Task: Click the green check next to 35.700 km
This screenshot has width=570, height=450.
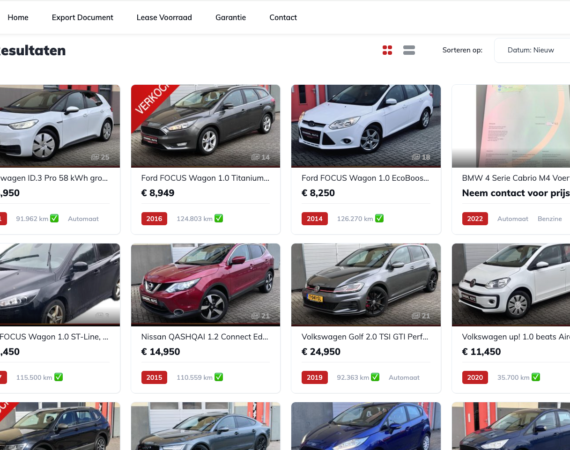Action: tap(536, 377)
